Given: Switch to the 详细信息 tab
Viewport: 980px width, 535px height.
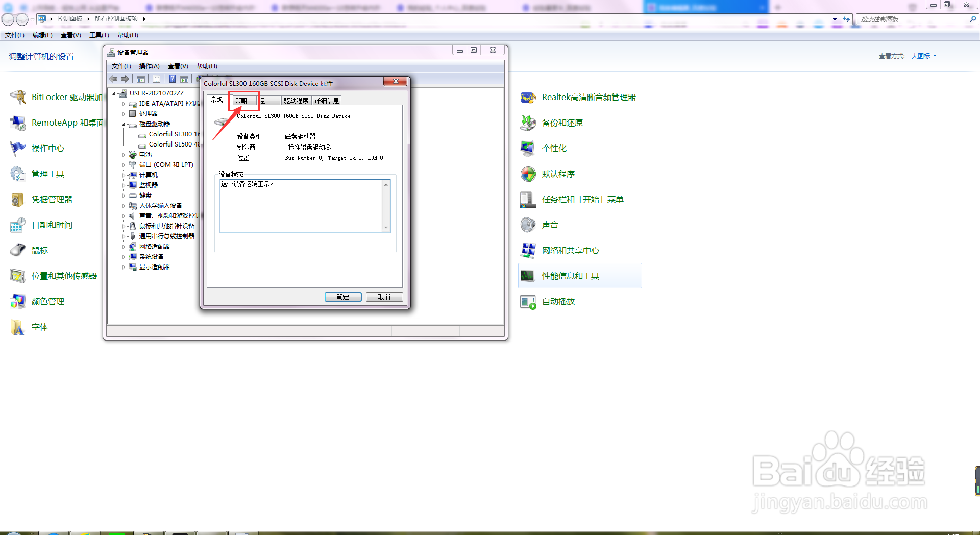Looking at the screenshot, I should [x=327, y=101].
